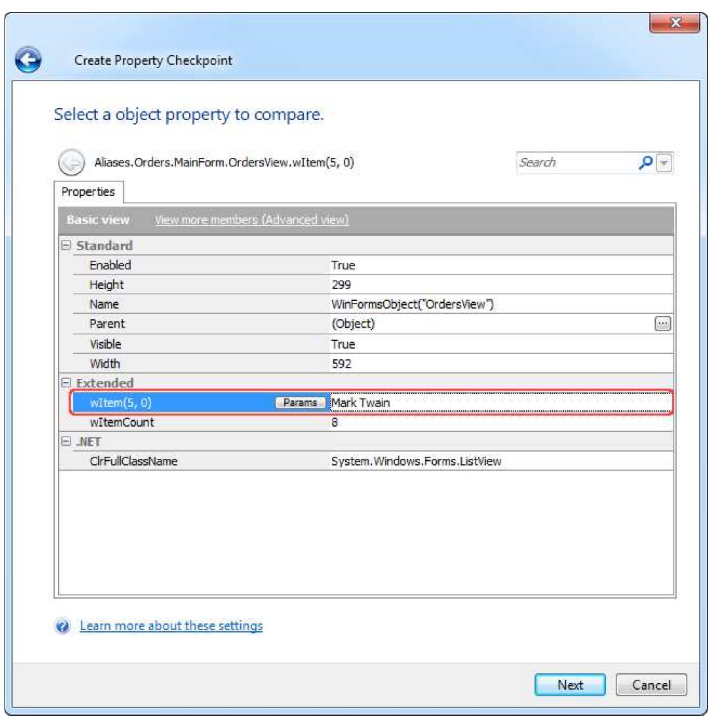The width and height of the screenshot is (712, 728).
Task: Switch to the Properties tab
Action: point(90,192)
